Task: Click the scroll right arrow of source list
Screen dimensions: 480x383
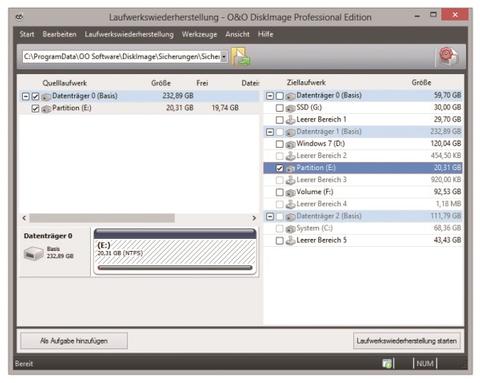Action: (254, 218)
